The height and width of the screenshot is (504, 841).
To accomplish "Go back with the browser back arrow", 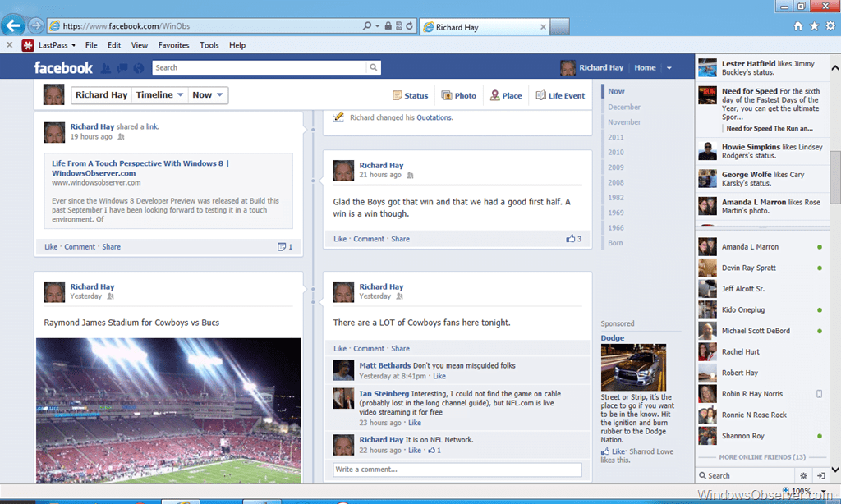I will (13, 25).
